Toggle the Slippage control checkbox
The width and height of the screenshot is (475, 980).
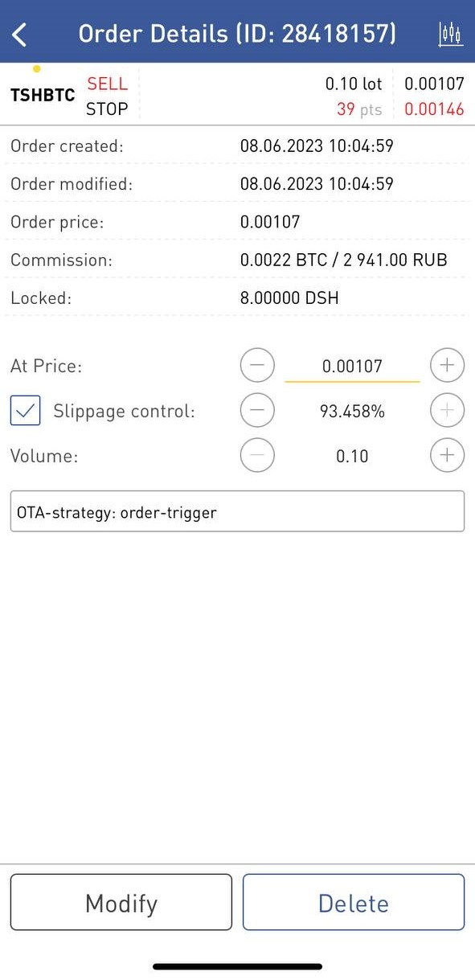[25, 411]
